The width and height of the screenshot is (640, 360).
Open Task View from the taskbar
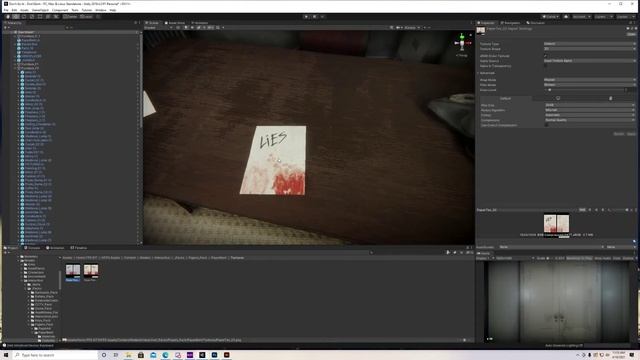point(116,355)
